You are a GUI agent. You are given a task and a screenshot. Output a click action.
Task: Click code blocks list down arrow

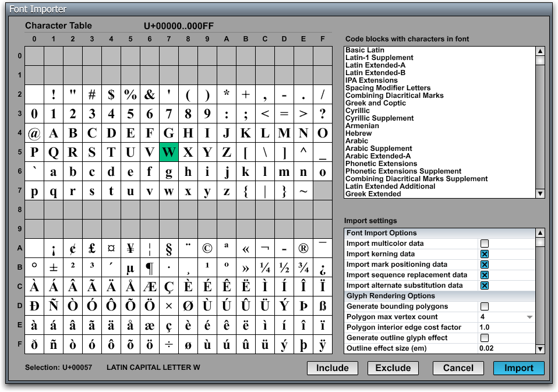pos(540,193)
